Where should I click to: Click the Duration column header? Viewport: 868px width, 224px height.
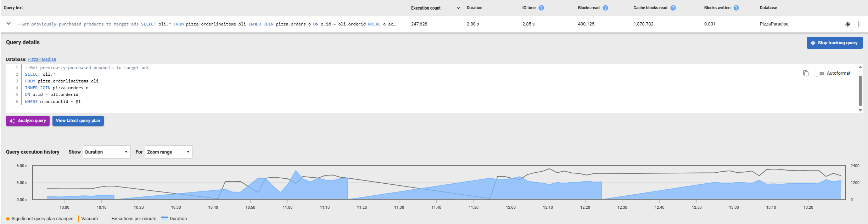[474, 8]
